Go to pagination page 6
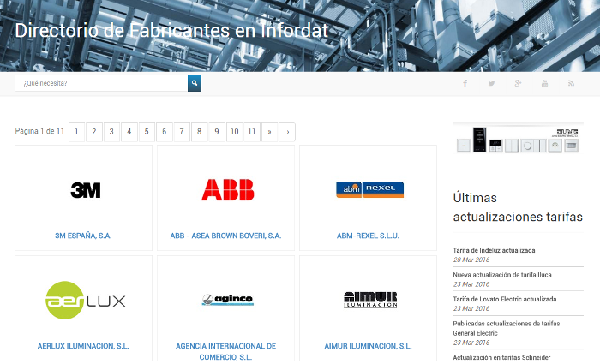Viewport: 600px width, 364px height. tap(165, 132)
